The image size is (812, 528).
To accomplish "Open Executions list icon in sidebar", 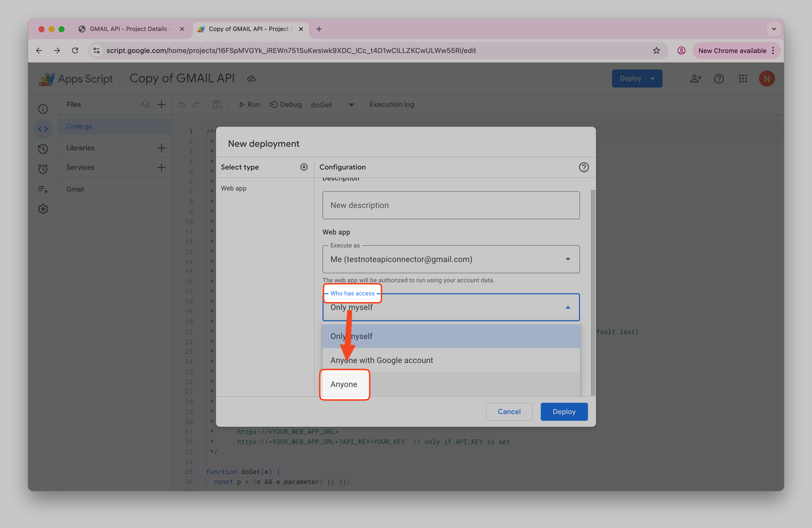I will pyautogui.click(x=43, y=189).
